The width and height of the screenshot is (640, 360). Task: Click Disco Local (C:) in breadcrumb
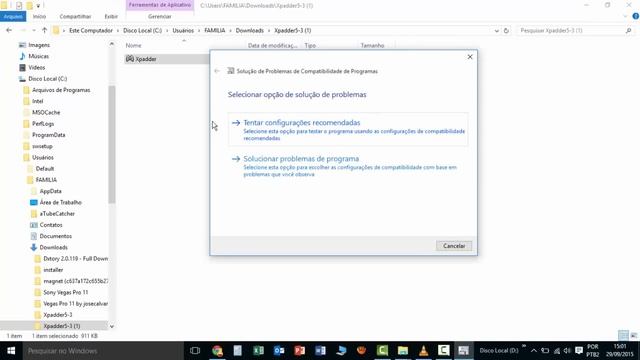[x=142, y=31]
